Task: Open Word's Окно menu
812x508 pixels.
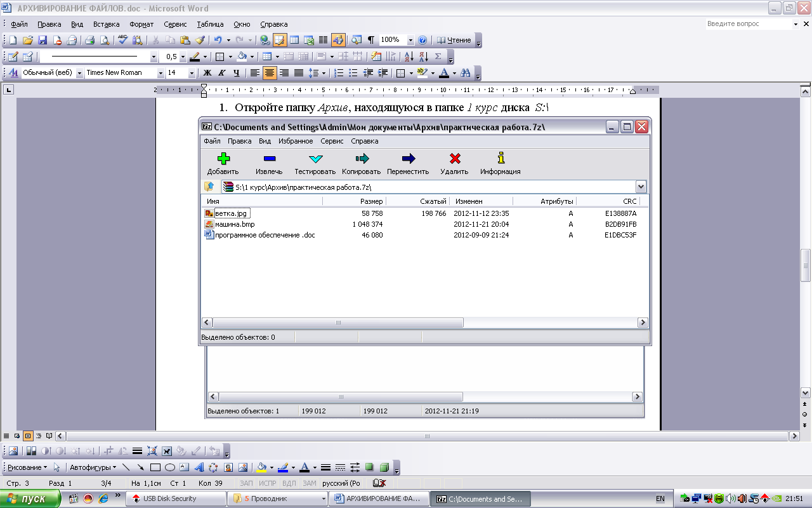Action: [242, 24]
